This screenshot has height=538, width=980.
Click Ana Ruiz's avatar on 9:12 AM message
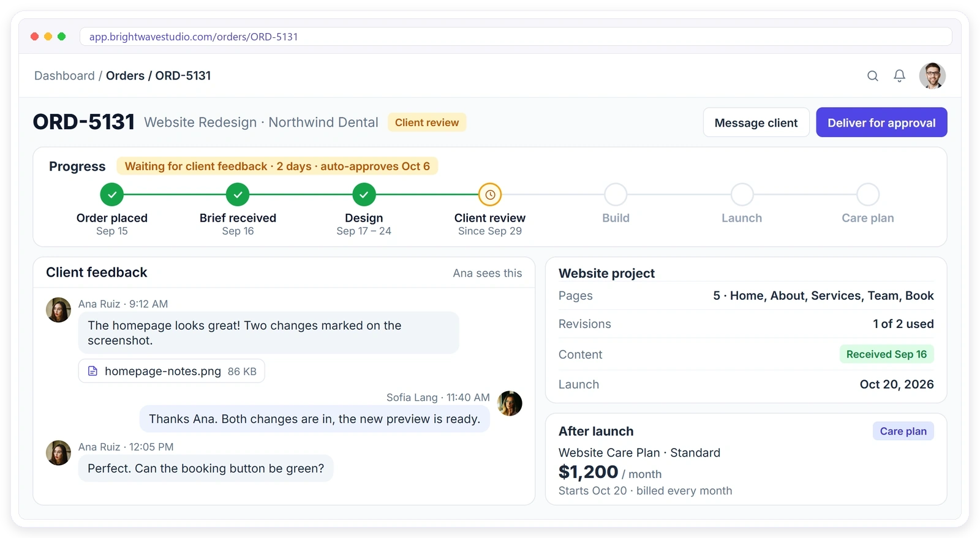click(x=58, y=310)
